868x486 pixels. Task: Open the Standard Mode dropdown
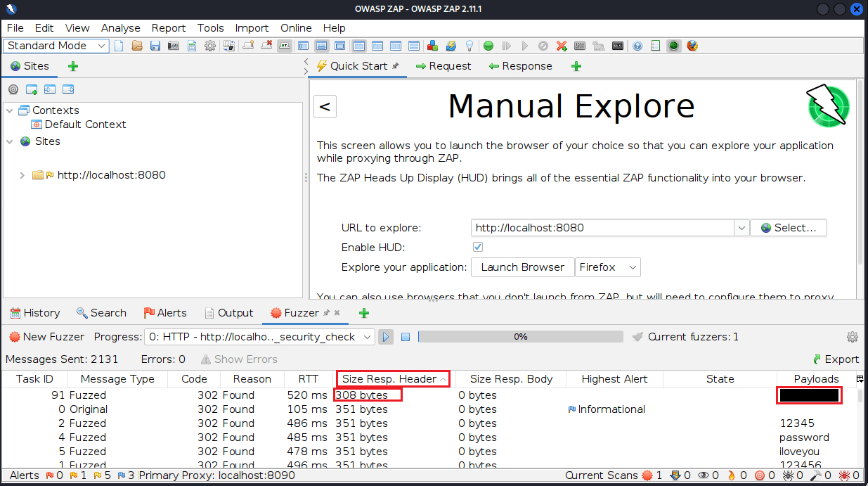[x=57, y=46]
